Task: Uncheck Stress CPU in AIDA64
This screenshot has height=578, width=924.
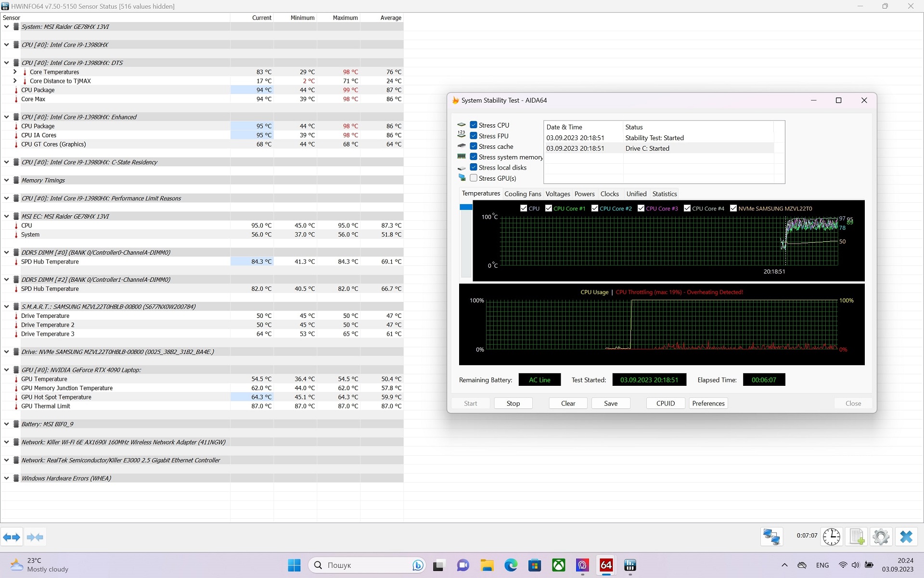Action: [x=474, y=125]
